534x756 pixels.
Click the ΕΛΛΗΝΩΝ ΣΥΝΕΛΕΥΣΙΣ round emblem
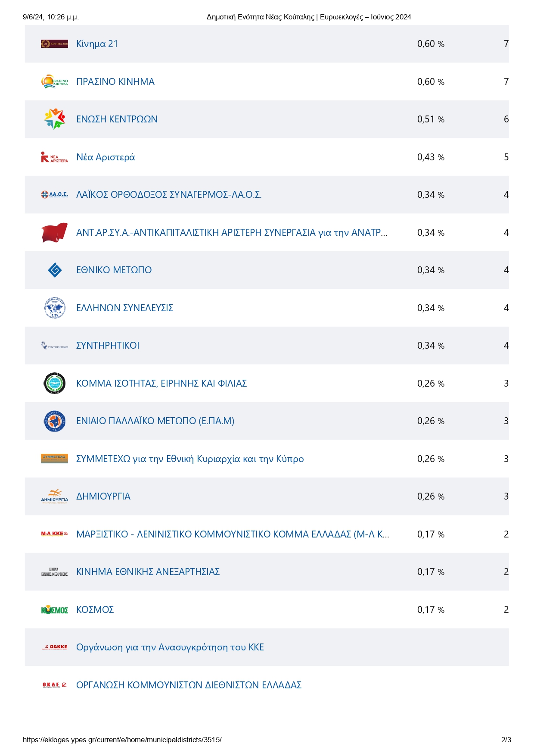coord(55,308)
